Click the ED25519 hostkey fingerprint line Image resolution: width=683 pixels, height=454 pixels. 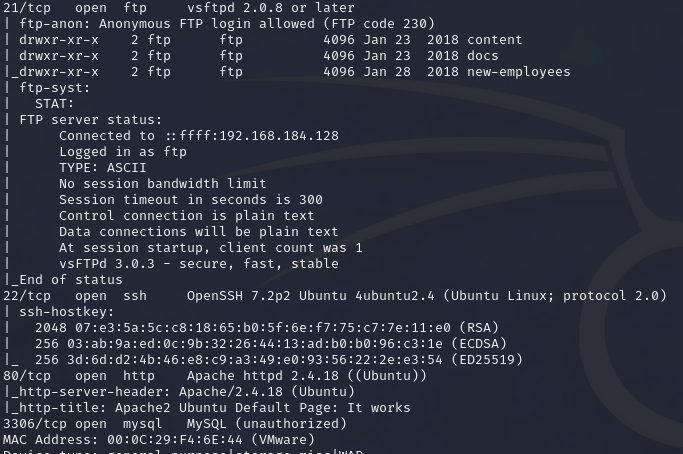278,360
